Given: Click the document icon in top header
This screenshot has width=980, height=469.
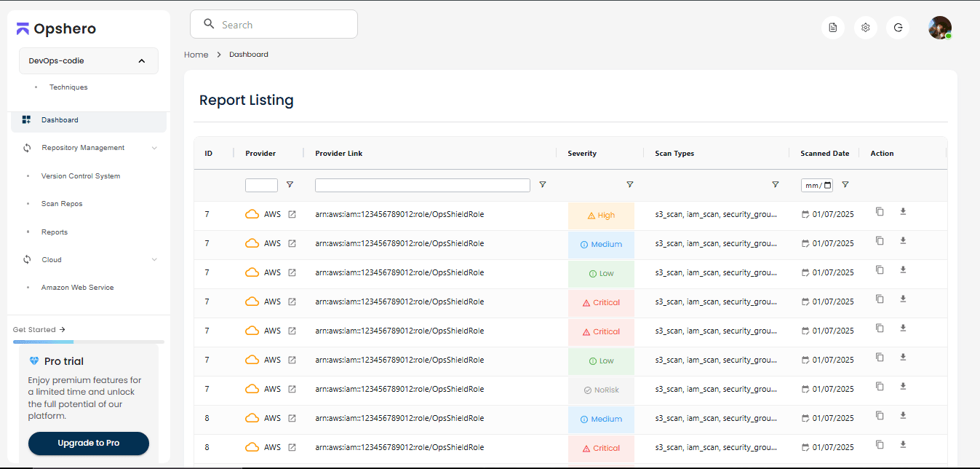Looking at the screenshot, I should [833, 28].
